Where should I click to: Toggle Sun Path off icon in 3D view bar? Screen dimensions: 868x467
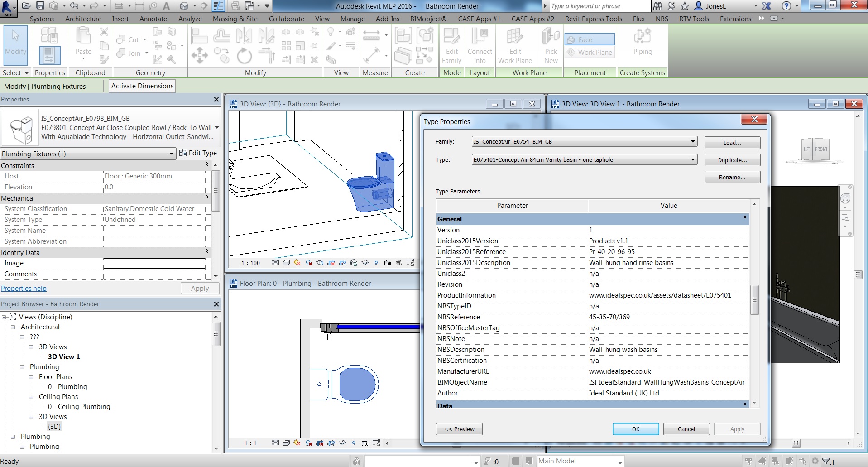click(297, 263)
